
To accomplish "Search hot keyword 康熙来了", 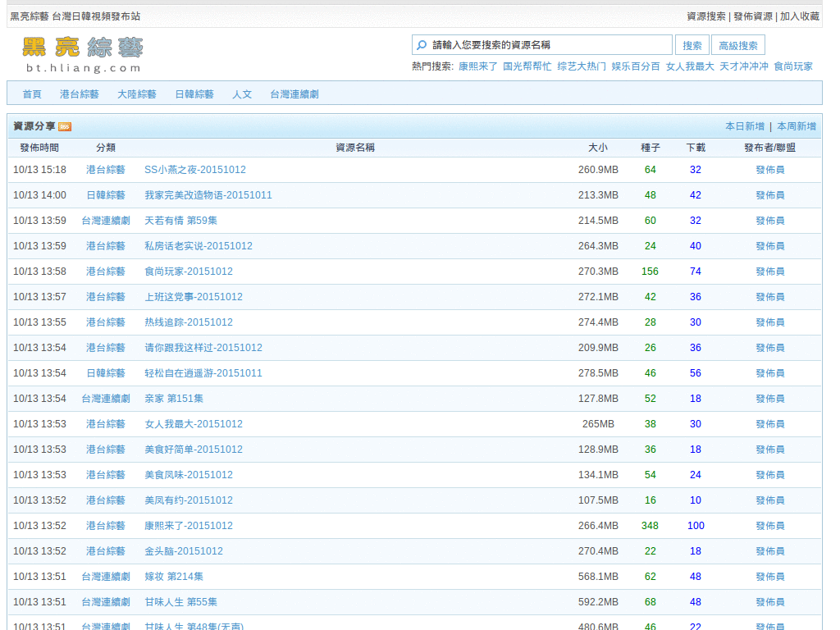I will coord(478,66).
